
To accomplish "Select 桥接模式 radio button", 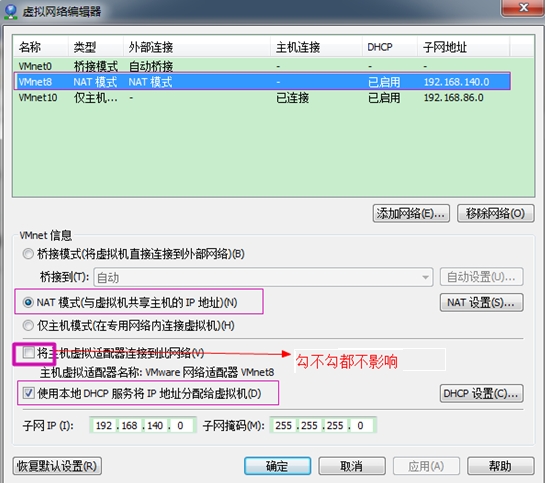I will click(28, 254).
